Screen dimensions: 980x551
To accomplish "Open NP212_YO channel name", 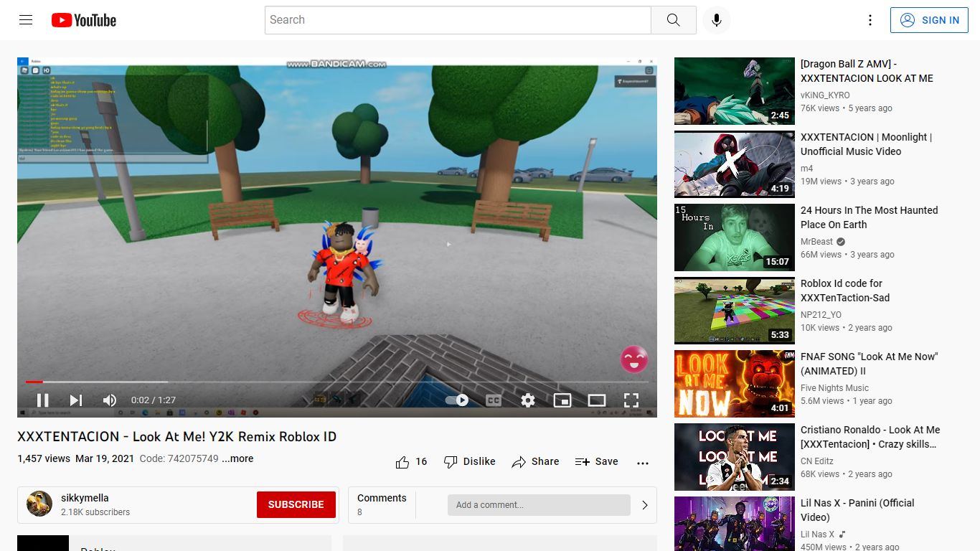I will (x=821, y=315).
